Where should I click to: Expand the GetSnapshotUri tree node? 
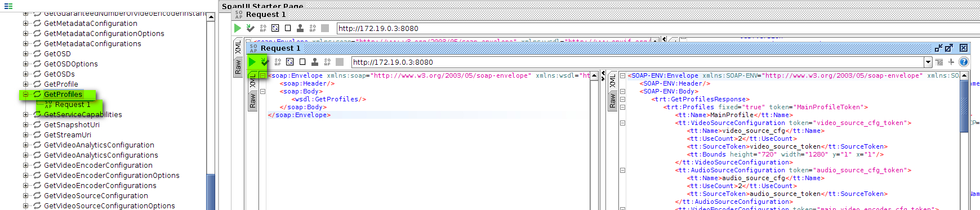pyautogui.click(x=25, y=125)
